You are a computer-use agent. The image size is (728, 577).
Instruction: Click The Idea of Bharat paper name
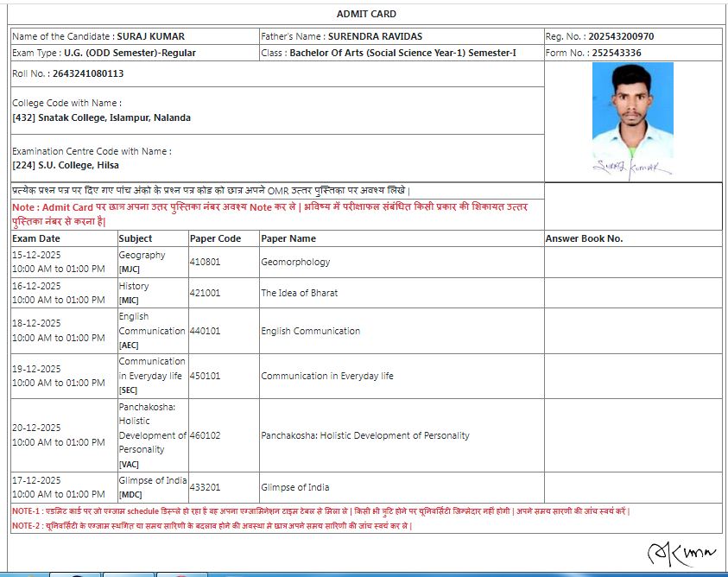click(x=299, y=293)
